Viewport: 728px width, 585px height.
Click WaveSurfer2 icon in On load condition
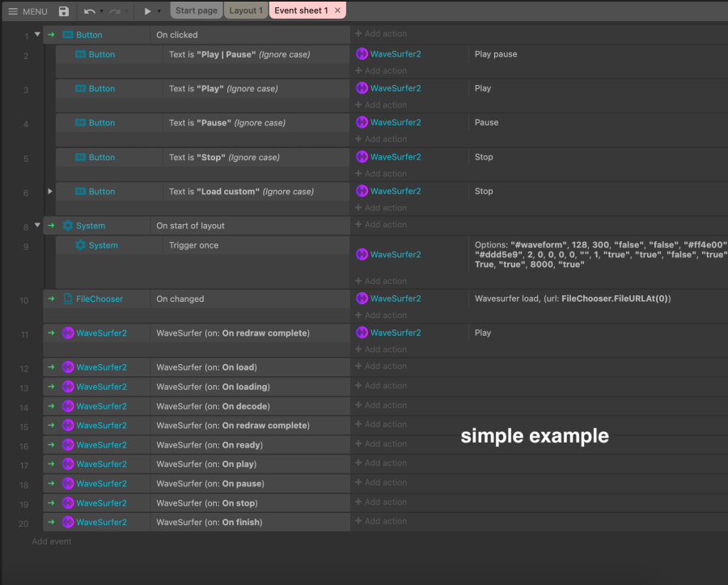pos(68,367)
